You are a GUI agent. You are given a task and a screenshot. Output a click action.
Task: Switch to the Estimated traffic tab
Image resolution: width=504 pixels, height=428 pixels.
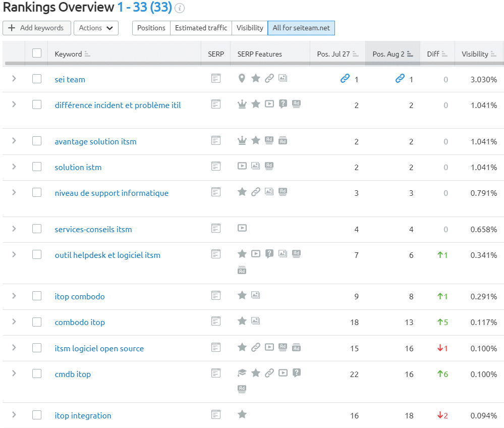(201, 28)
